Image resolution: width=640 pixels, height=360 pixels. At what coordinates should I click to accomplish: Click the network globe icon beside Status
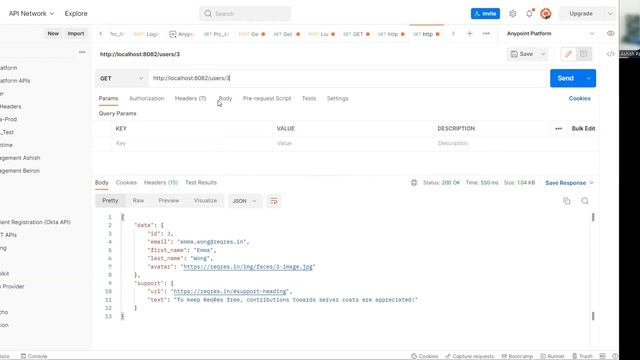point(414,183)
